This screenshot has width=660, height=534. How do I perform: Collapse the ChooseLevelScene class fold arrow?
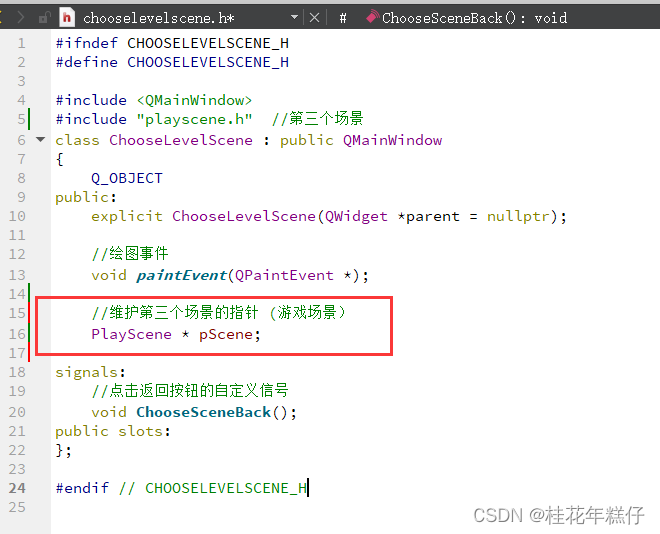coord(40,139)
